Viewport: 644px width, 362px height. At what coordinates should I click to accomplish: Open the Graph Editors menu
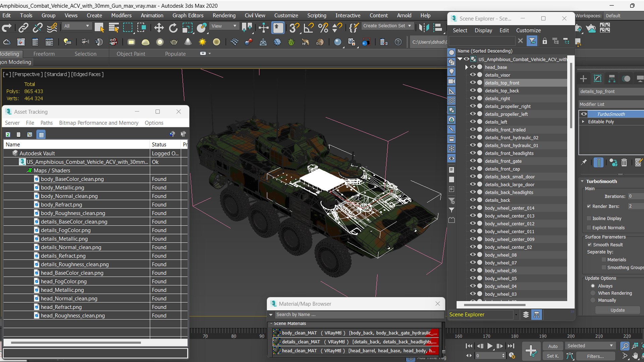pyautogui.click(x=188, y=15)
